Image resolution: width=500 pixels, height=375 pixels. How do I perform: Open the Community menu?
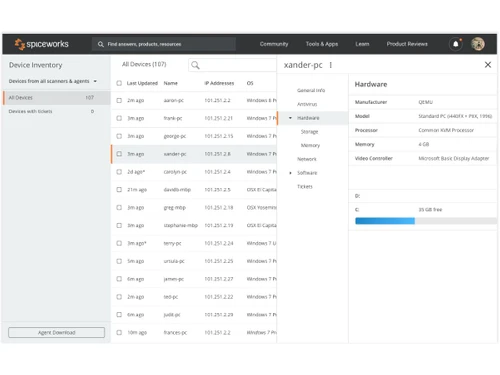click(274, 44)
